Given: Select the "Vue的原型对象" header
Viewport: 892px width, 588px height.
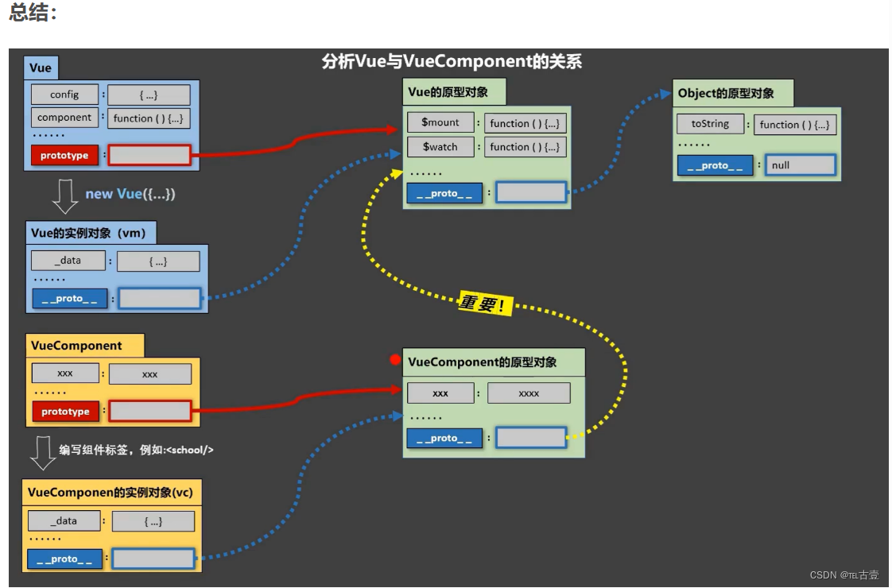Looking at the screenshot, I should click(x=454, y=92).
